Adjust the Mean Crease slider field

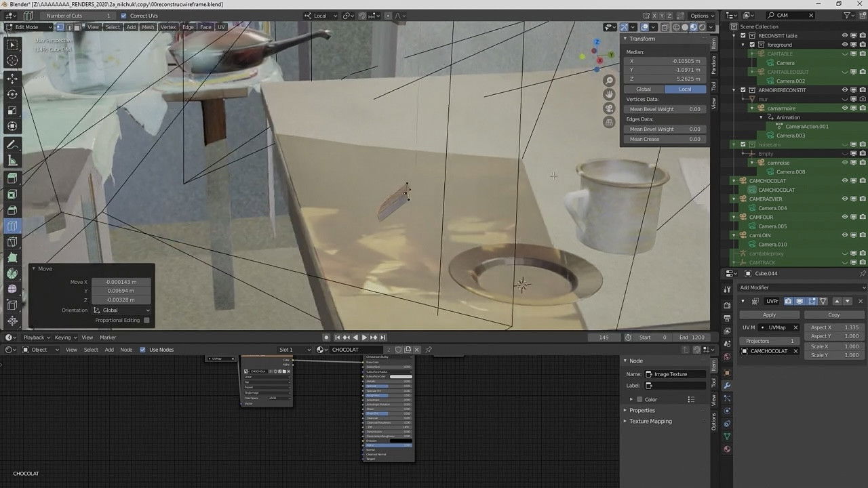click(x=665, y=139)
